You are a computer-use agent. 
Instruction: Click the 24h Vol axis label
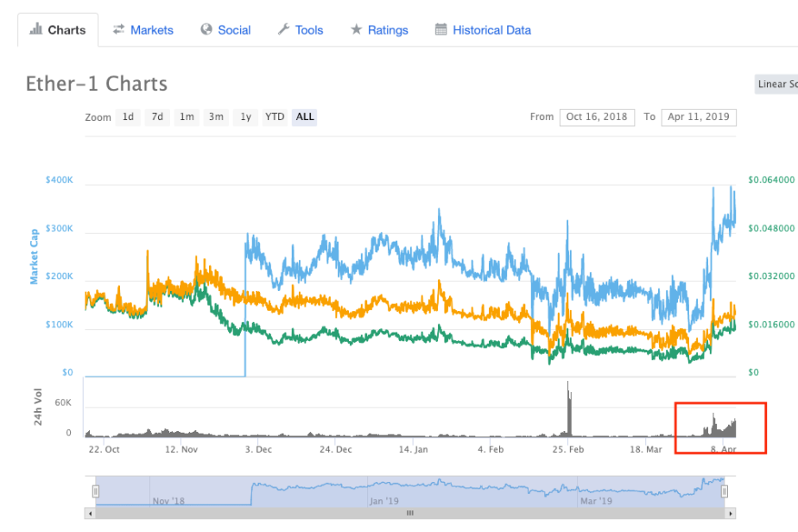pos(38,407)
